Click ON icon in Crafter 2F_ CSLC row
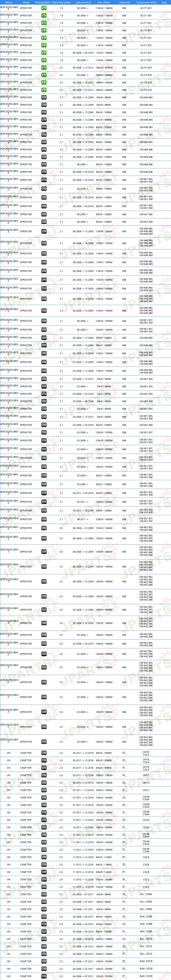Image resolution: width=171 pixels, height=980 pixels. 44,887
